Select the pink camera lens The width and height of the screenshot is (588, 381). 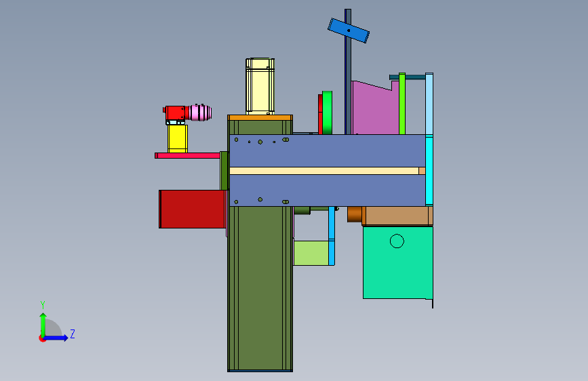click(x=200, y=113)
